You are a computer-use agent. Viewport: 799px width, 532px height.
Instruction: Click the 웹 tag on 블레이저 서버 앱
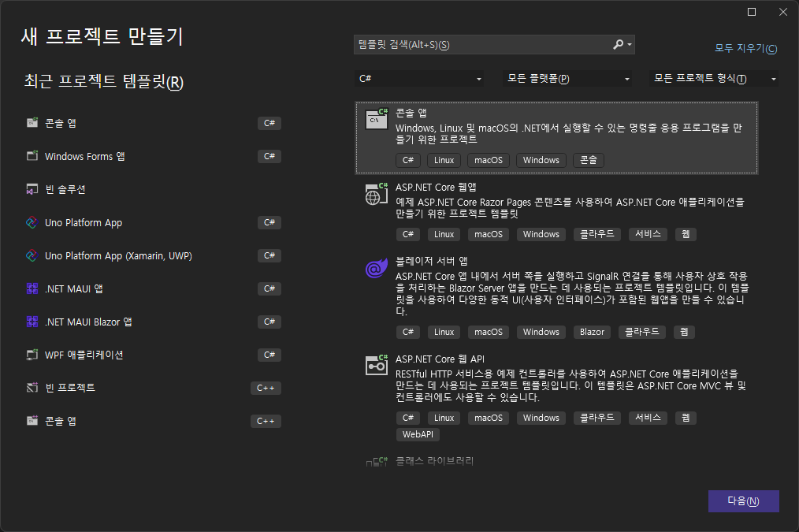pyautogui.click(x=684, y=332)
